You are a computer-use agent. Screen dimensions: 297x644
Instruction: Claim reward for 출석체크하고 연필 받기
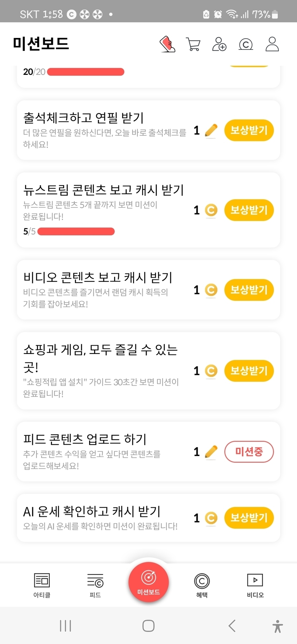pyautogui.click(x=249, y=130)
